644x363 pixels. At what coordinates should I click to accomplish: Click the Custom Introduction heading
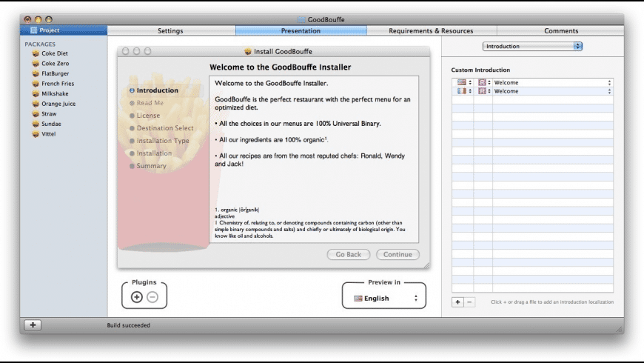[480, 70]
